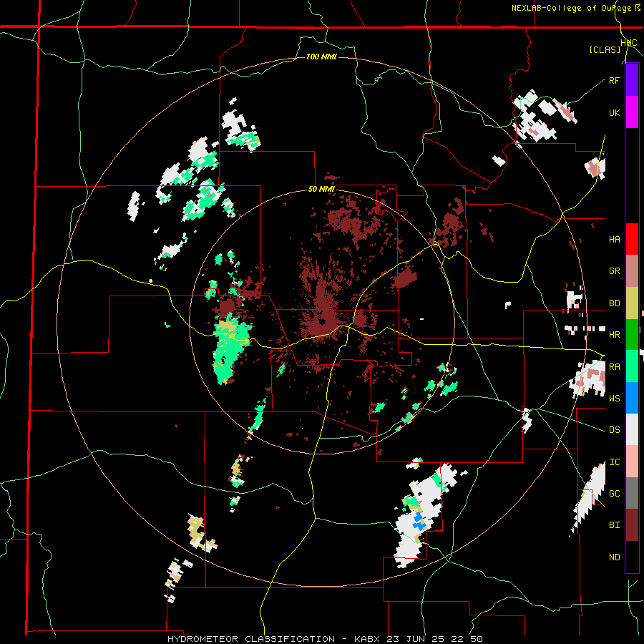Viewport: 644px width, 644px height.
Task: Click the radar site center point
Action: (x=321, y=321)
